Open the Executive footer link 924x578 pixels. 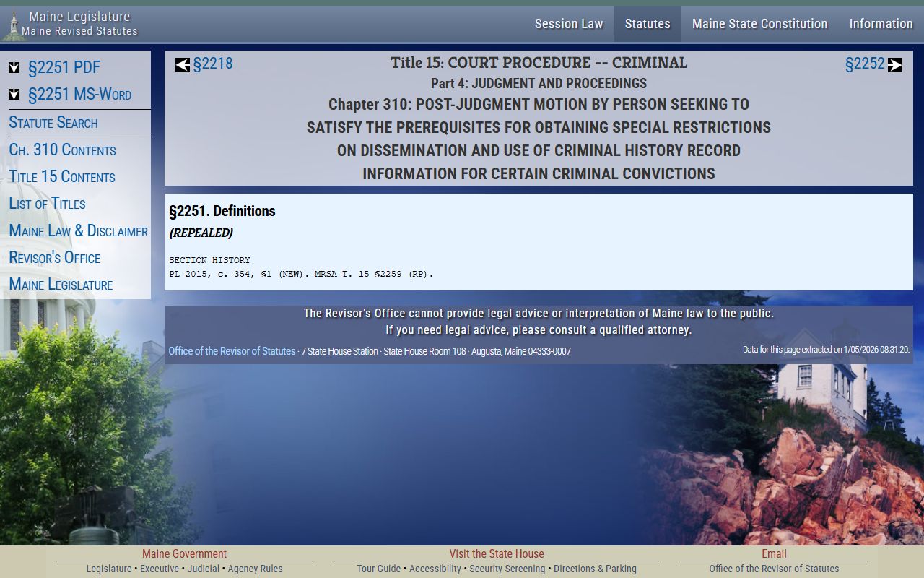[160, 569]
